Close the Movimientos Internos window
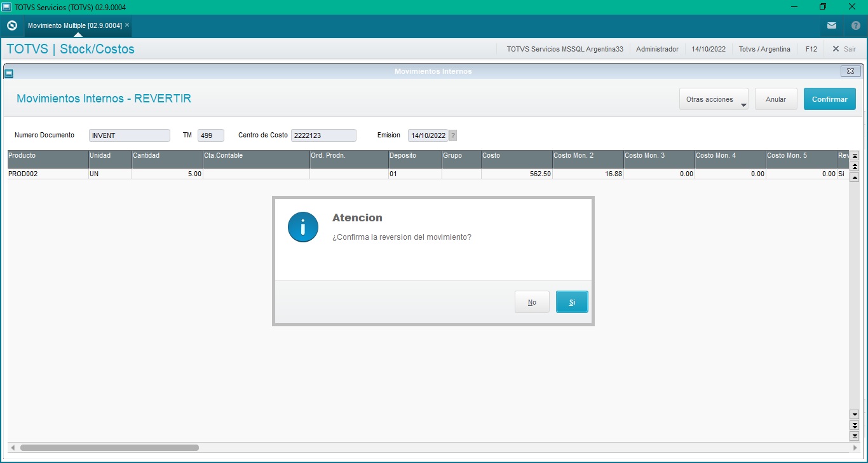Viewport: 868px width, 463px height. coord(851,71)
